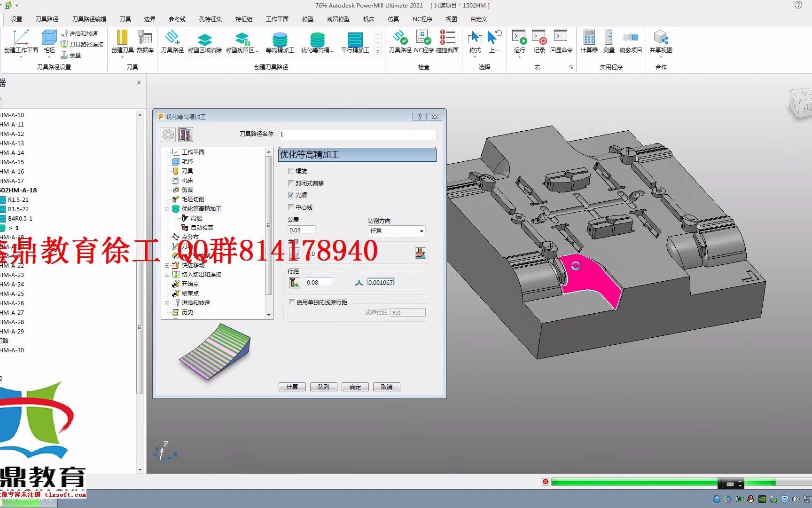Viewport: 812px width, 508px height.
Task: Click the Calculate (计算) button
Action: pyautogui.click(x=292, y=387)
